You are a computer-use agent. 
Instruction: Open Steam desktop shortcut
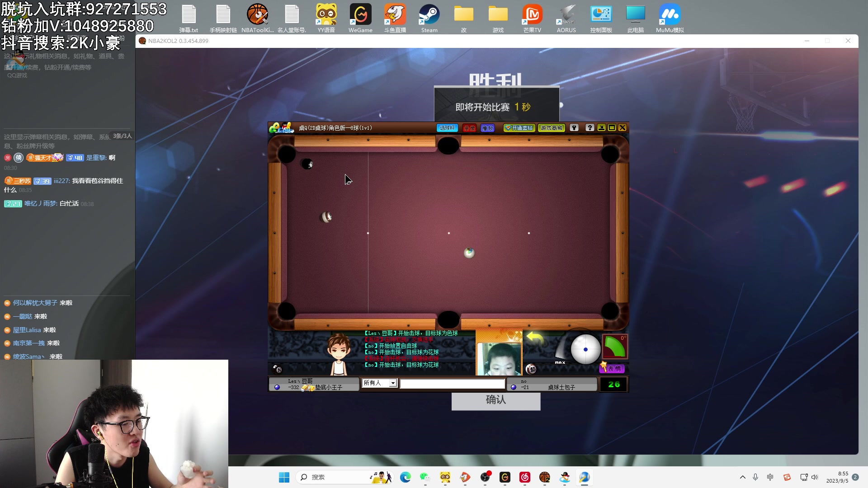[x=429, y=19]
